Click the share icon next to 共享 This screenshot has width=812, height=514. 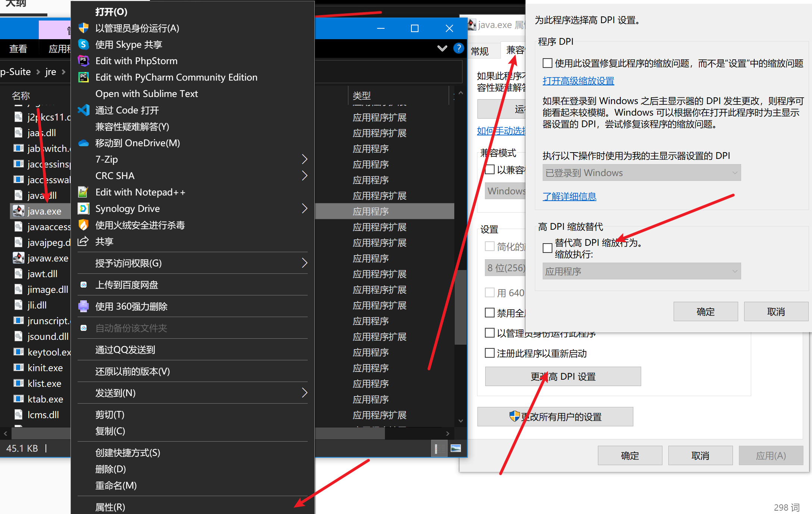point(83,241)
